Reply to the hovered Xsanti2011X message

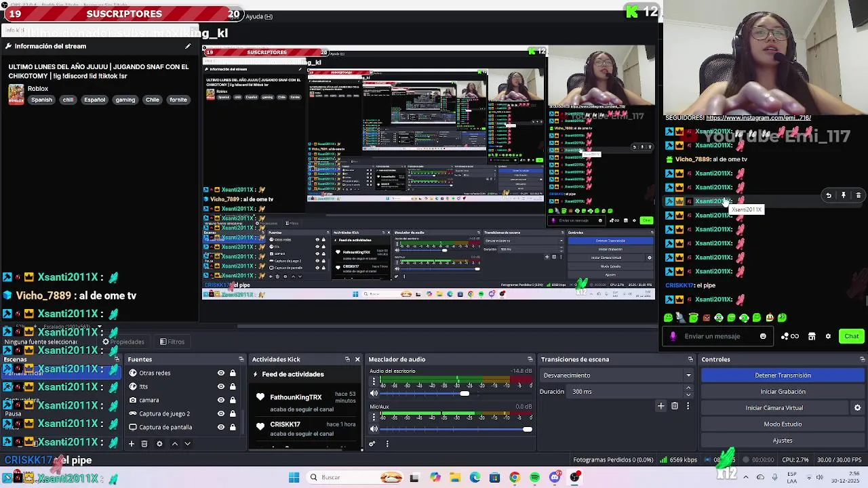[x=828, y=195]
